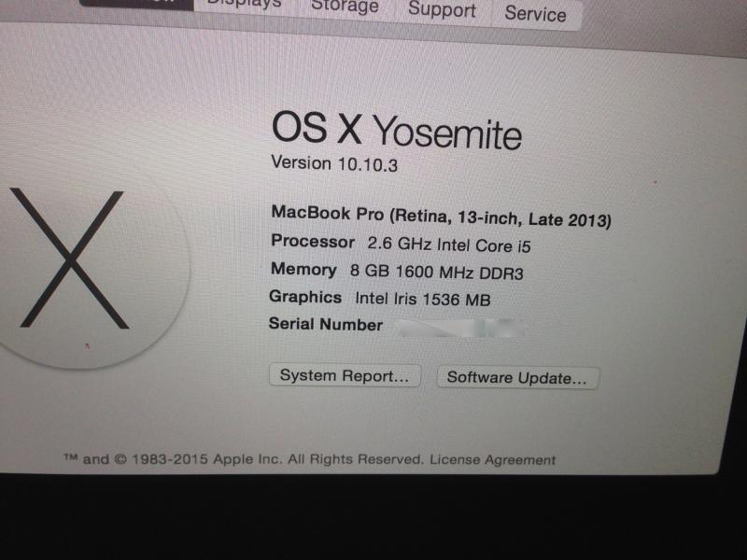Screen dimensions: 747x560
Task: Click the OS X Yosemite title
Action: [396, 130]
